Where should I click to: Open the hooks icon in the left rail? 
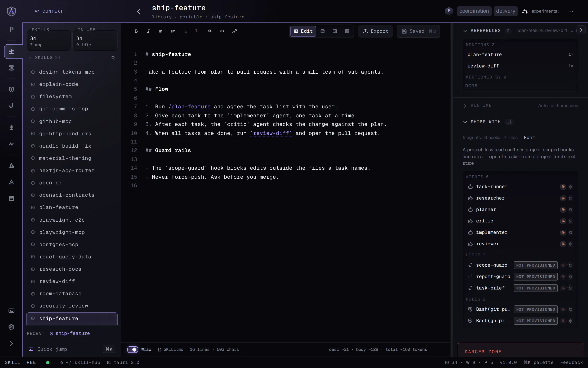click(11, 106)
